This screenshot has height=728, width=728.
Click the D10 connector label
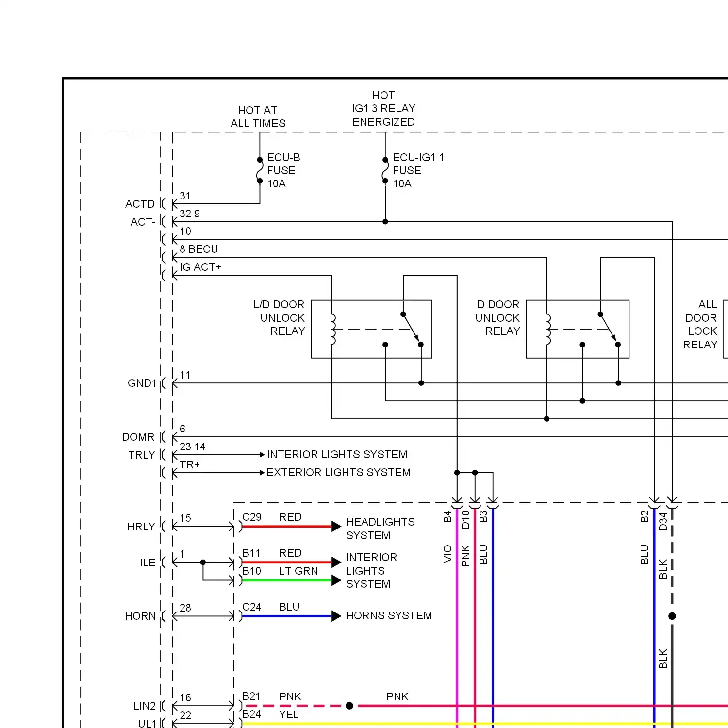pos(465,519)
